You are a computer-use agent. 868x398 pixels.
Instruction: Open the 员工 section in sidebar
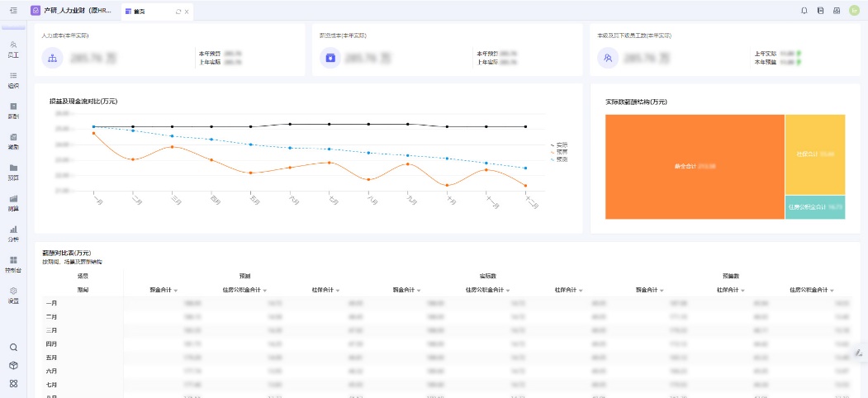coord(13,49)
